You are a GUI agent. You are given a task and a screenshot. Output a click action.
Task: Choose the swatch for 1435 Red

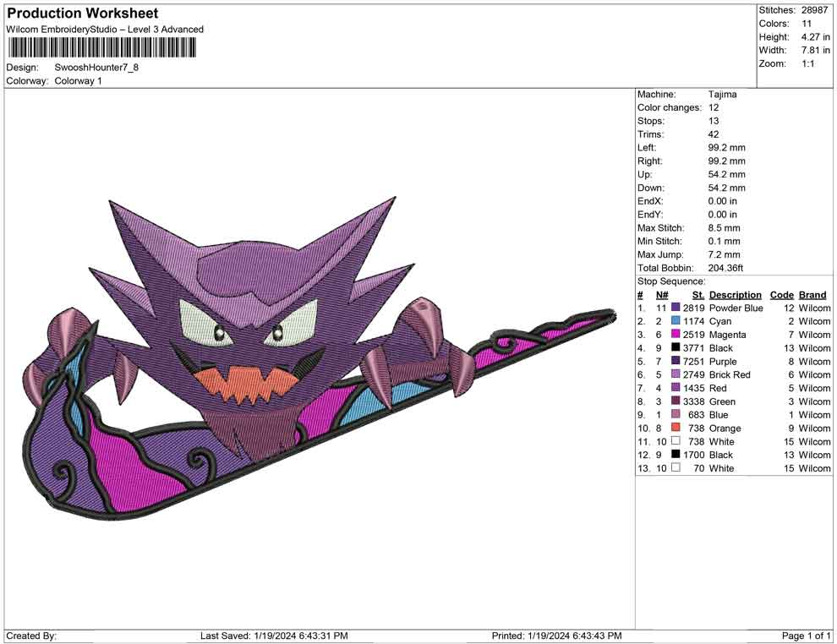[676, 387]
